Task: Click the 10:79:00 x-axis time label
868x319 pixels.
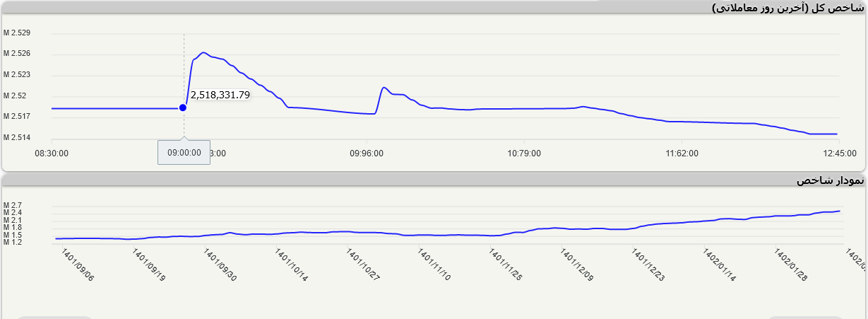Action: [x=524, y=153]
